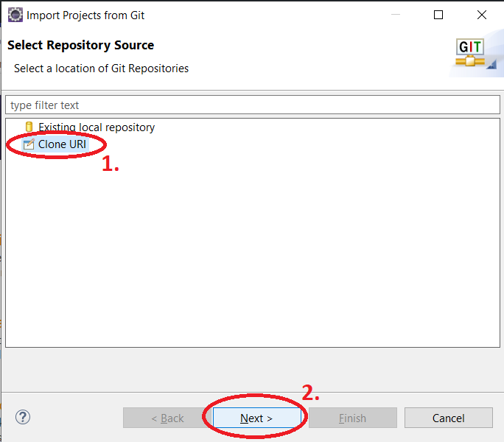Click the red '2.' annotation near Next
This screenshot has width=504, height=442.
pyautogui.click(x=311, y=393)
